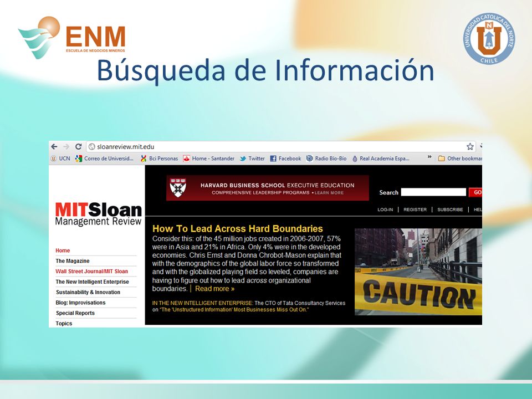Open Blog: Improvisations in sidebar
The image size is (532, 399).
pyautogui.click(x=80, y=303)
